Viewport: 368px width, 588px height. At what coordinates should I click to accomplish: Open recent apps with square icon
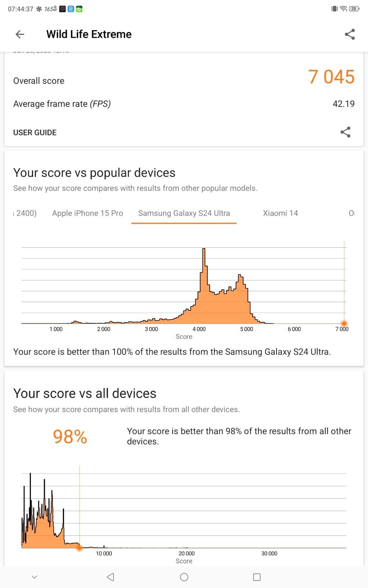[257, 577]
